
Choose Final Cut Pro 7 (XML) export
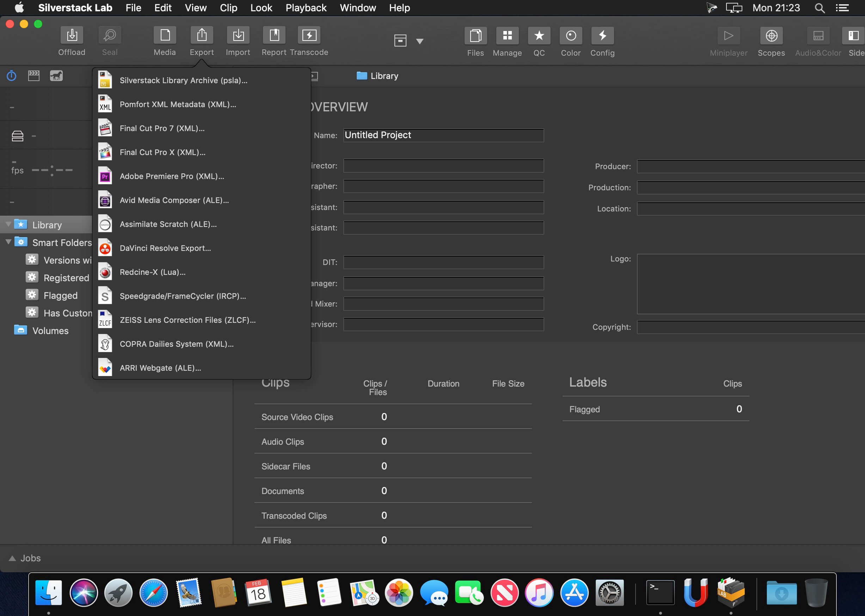202,128
